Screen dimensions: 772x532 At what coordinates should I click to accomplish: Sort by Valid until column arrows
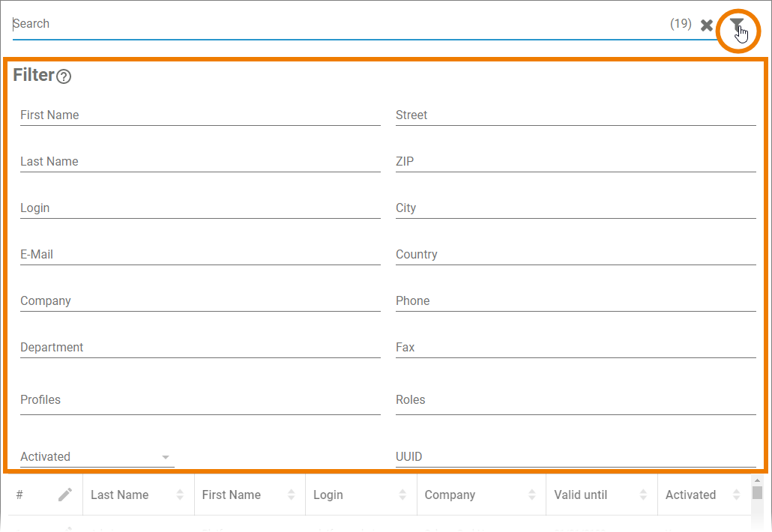coord(643,495)
